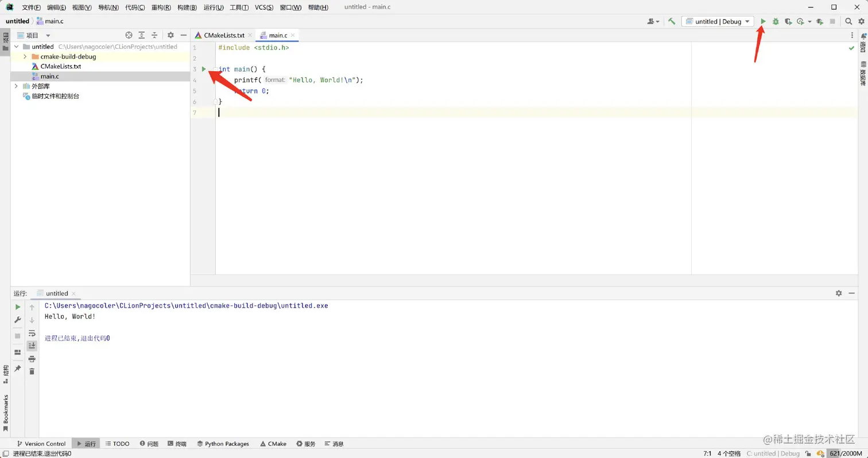
Task: Open the 'untitled | Debug' run configuration dropdown
Action: pos(718,21)
